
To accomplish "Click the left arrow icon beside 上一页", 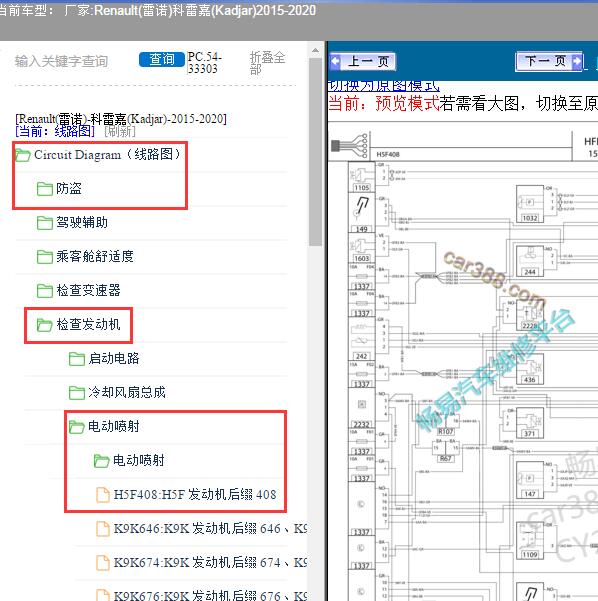I will tap(336, 61).
